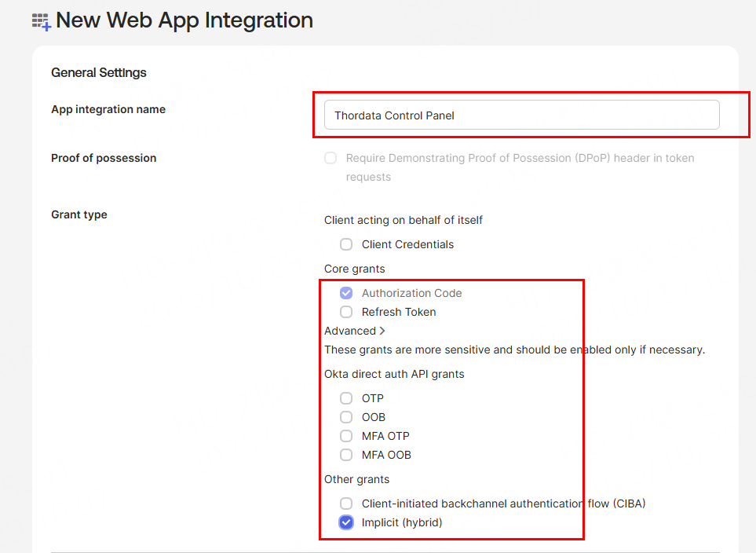The image size is (756, 553).
Task: Click the Core grants subsection heading
Action: click(x=355, y=269)
